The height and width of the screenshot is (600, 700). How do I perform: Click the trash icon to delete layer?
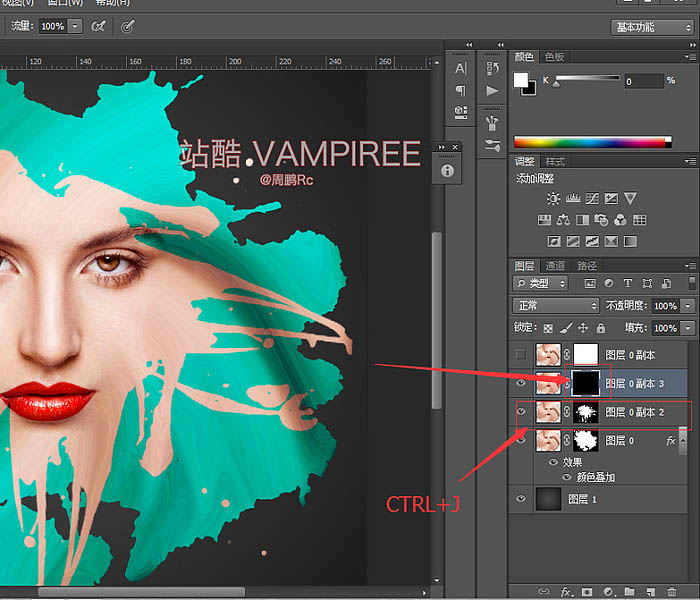pos(672,592)
